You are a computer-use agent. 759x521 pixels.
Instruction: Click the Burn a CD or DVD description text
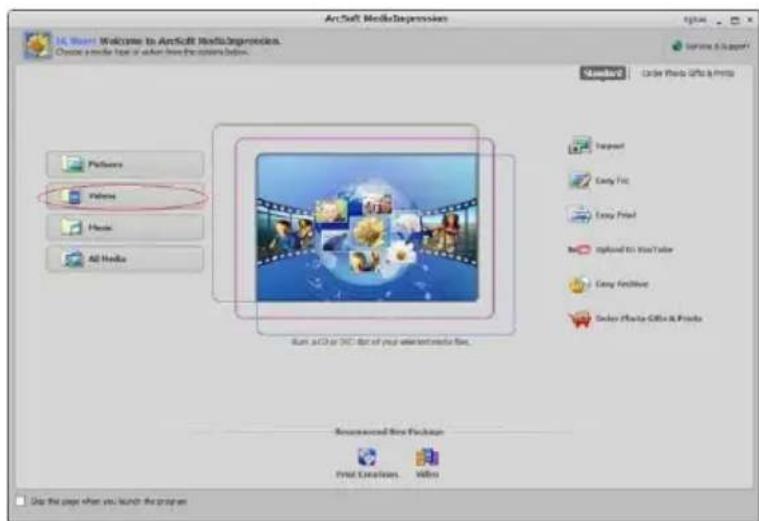[380, 342]
